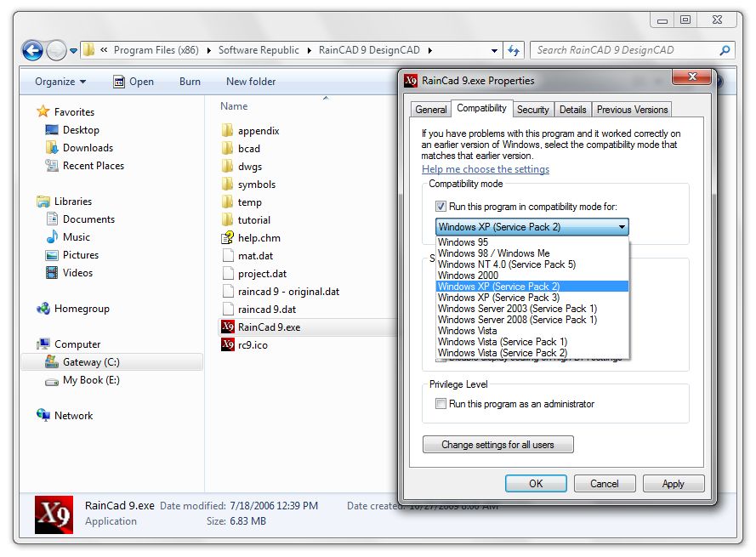Click Burn in the Explorer toolbar
The width and height of the screenshot is (756, 557).
(190, 82)
